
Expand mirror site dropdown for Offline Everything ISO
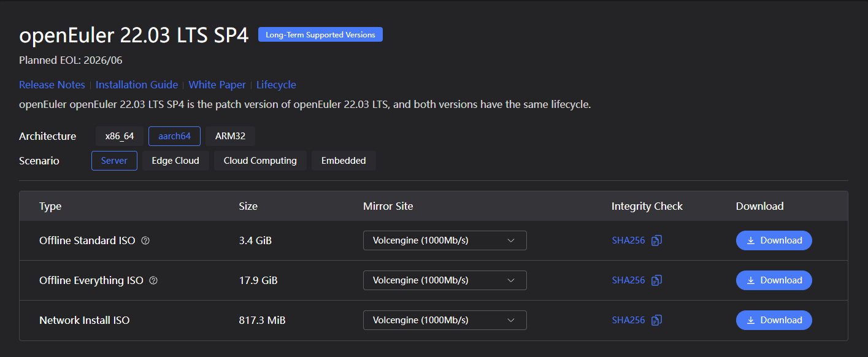coord(445,280)
